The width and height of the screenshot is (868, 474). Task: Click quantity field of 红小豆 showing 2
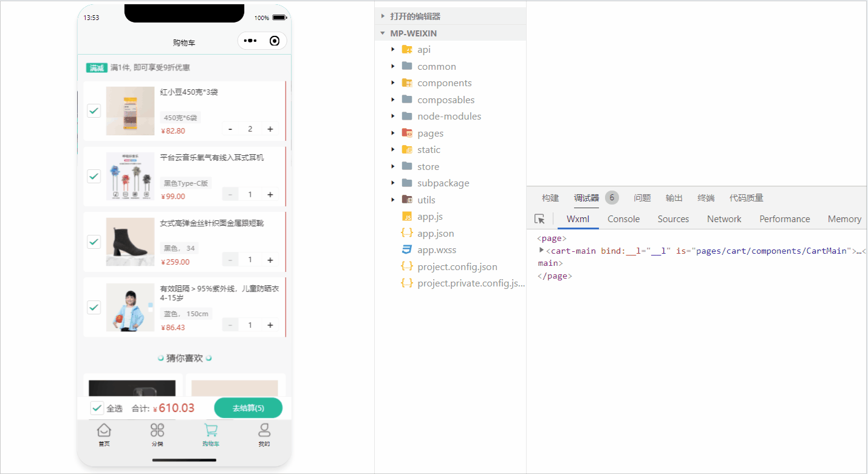[x=250, y=129]
